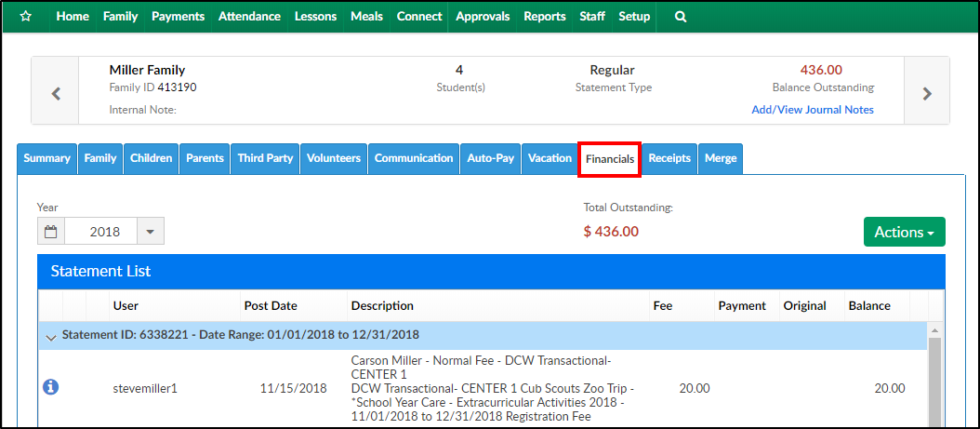Open the Home menu
Viewport: 980px width, 429px height.
coord(73,17)
